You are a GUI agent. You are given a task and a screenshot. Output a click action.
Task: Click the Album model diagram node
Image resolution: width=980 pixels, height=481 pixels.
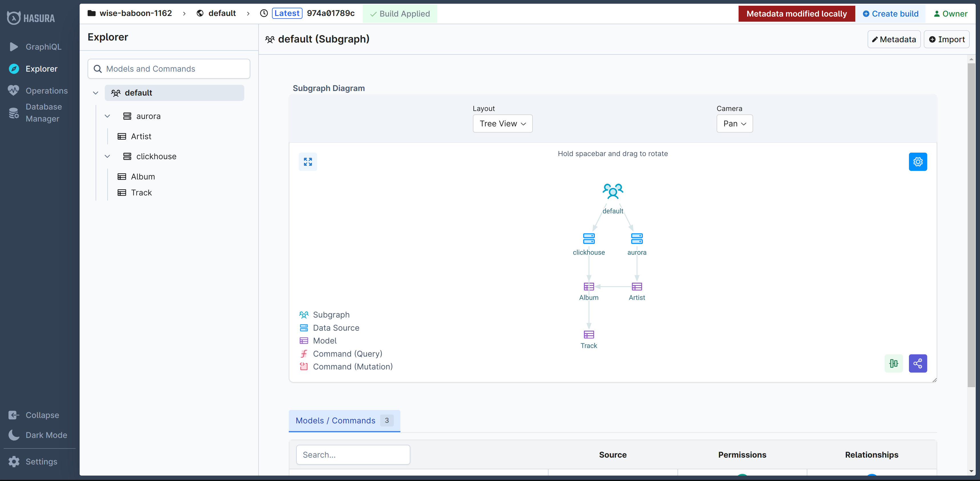coord(588,286)
